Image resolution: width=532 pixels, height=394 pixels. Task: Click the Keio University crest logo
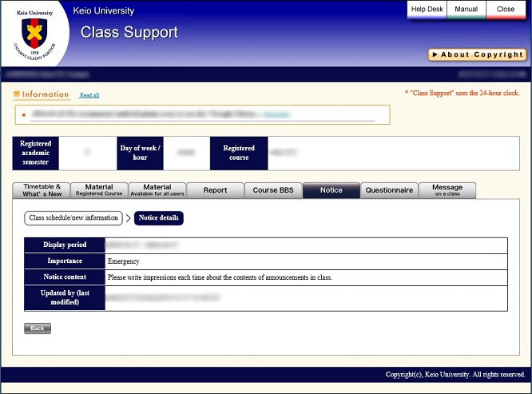[34, 34]
